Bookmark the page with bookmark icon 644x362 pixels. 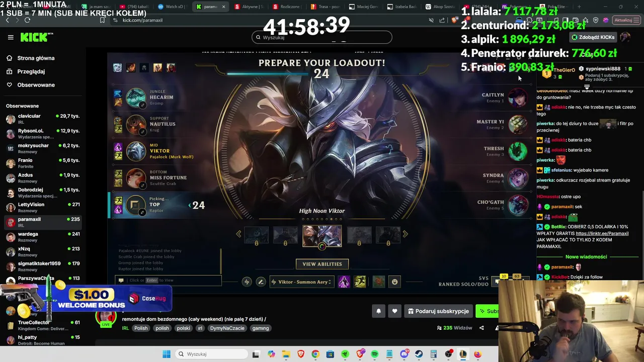102,20
